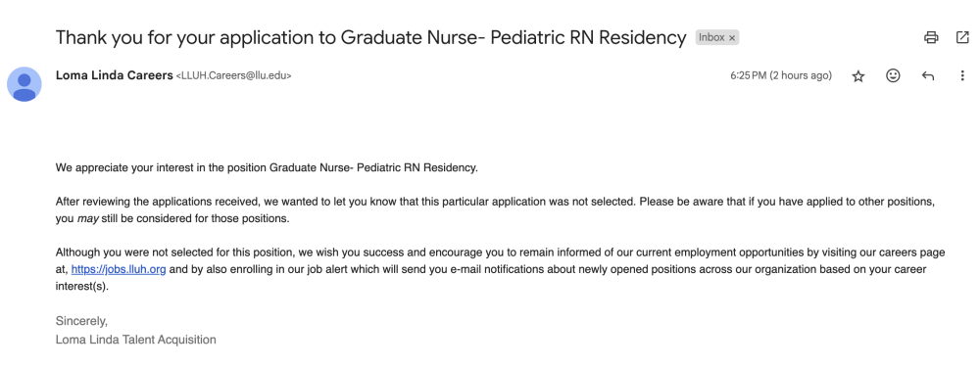980x368 pixels.
Task: Reply to the email with the arrow icon
Action: point(927,76)
